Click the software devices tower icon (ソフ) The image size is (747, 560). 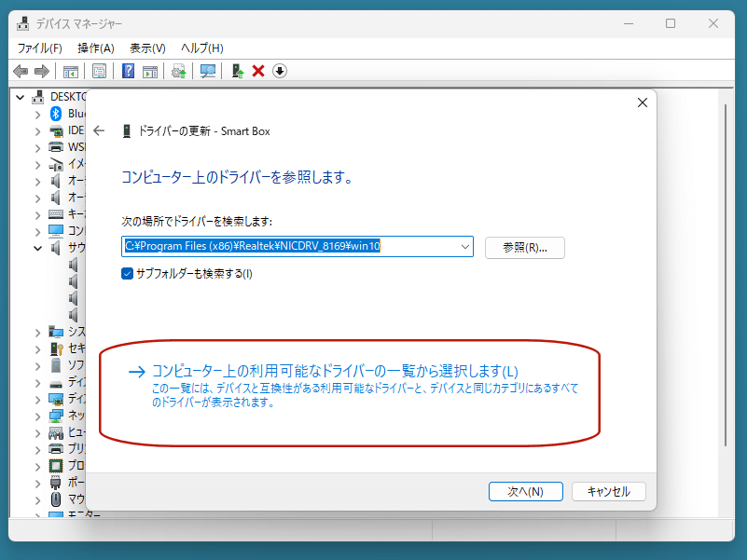pos(56,365)
